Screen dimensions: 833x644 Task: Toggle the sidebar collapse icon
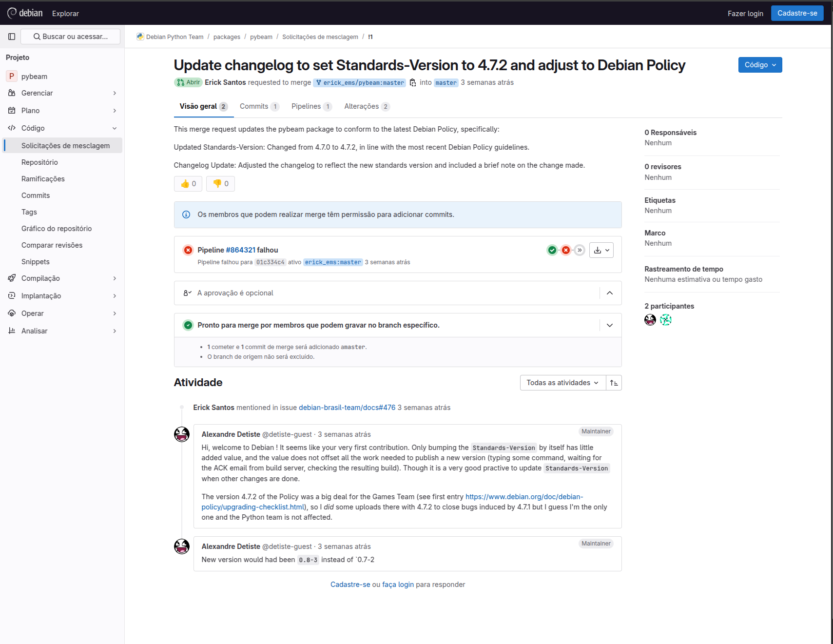tap(12, 37)
